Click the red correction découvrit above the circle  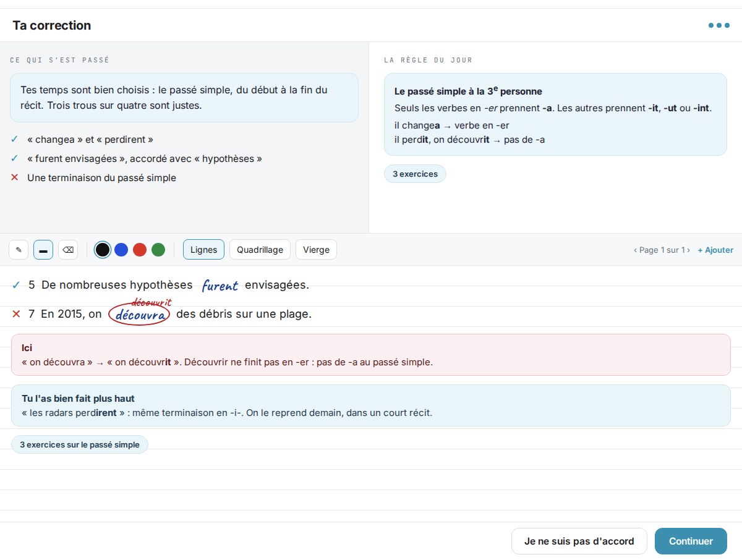[x=151, y=302]
